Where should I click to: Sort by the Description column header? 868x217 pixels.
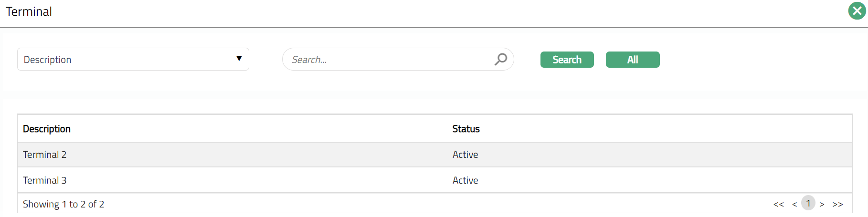pos(47,129)
